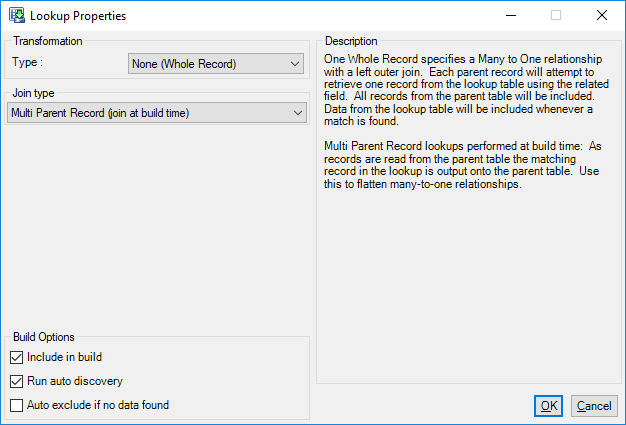
Task: Open the Multi Parent Record join type dropdown
Action: (x=157, y=113)
